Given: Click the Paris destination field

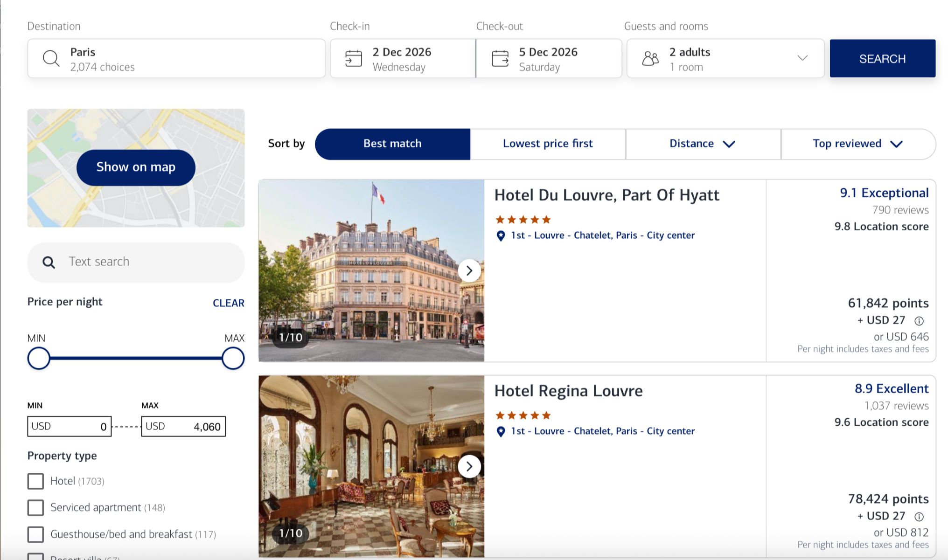Looking at the screenshot, I should (176, 58).
